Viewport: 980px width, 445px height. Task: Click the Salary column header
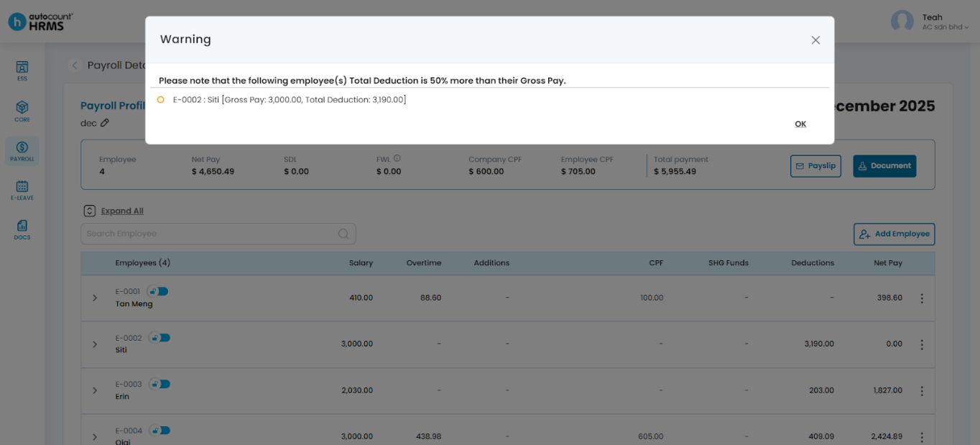pos(361,263)
